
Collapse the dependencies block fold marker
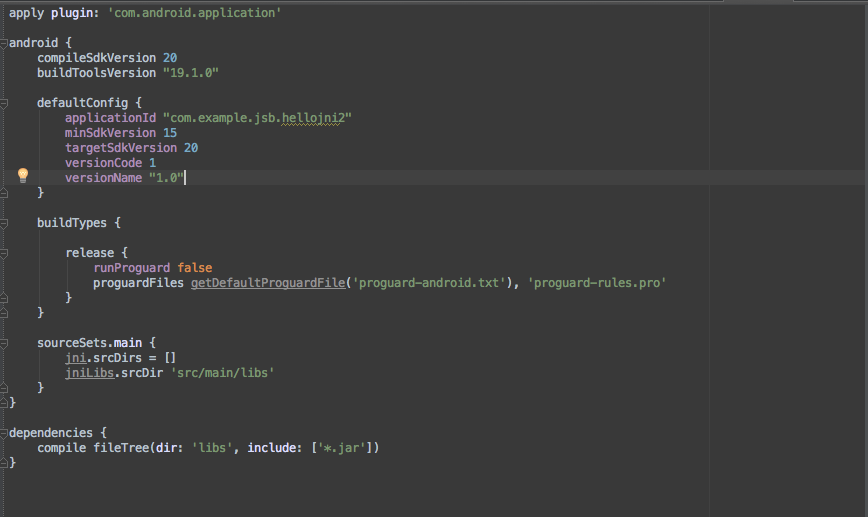coord(3,433)
